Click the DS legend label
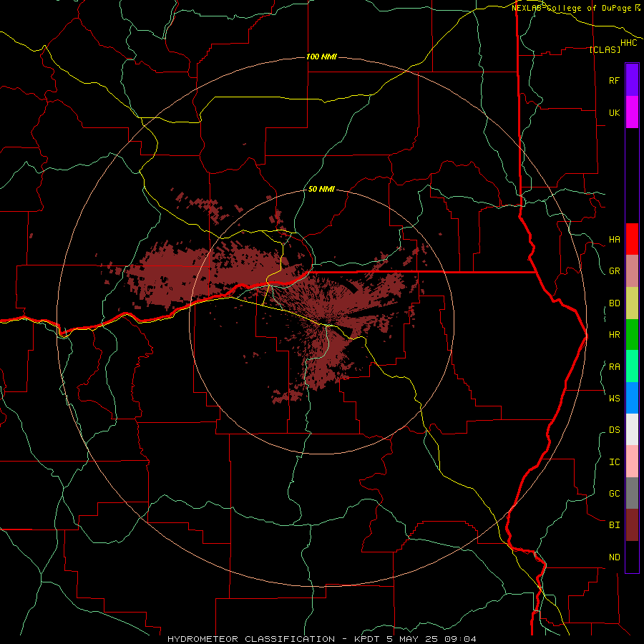644x644 pixels. pos(614,430)
